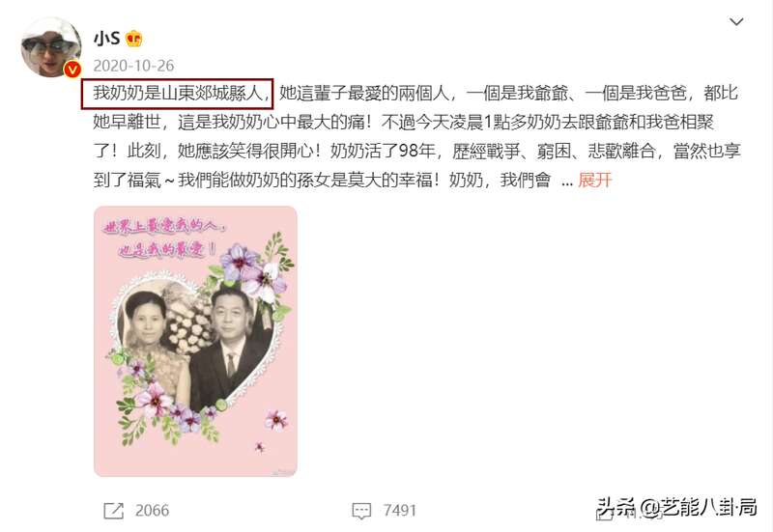Expand full post with 展开
773x532 pixels.
point(595,180)
